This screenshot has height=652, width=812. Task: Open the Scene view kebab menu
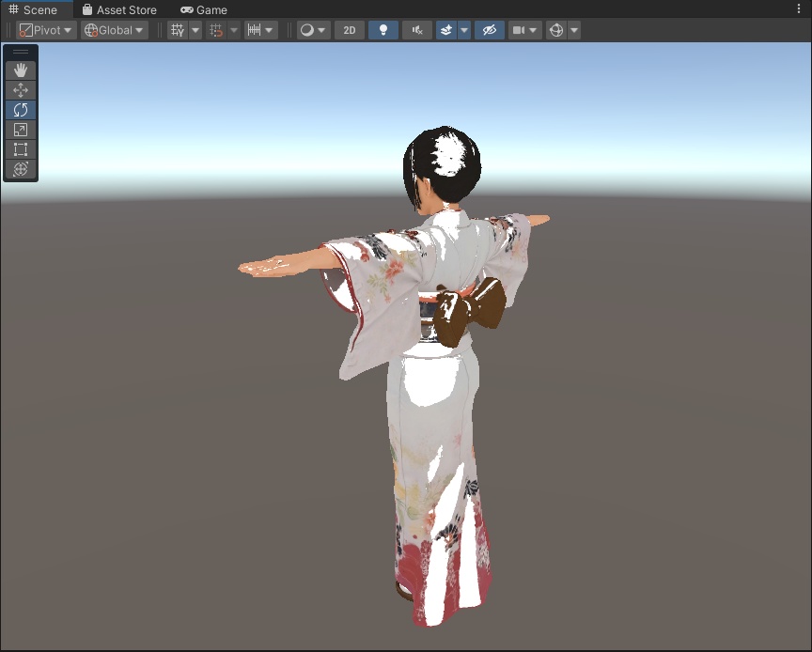click(x=799, y=8)
